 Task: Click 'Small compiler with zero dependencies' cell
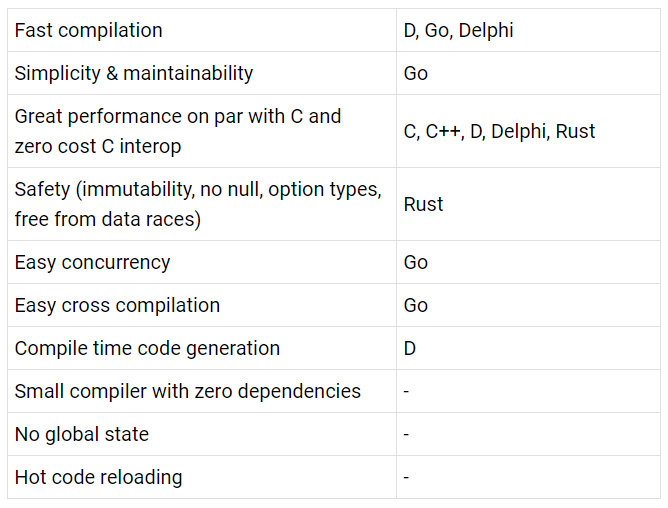click(x=202, y=391)
